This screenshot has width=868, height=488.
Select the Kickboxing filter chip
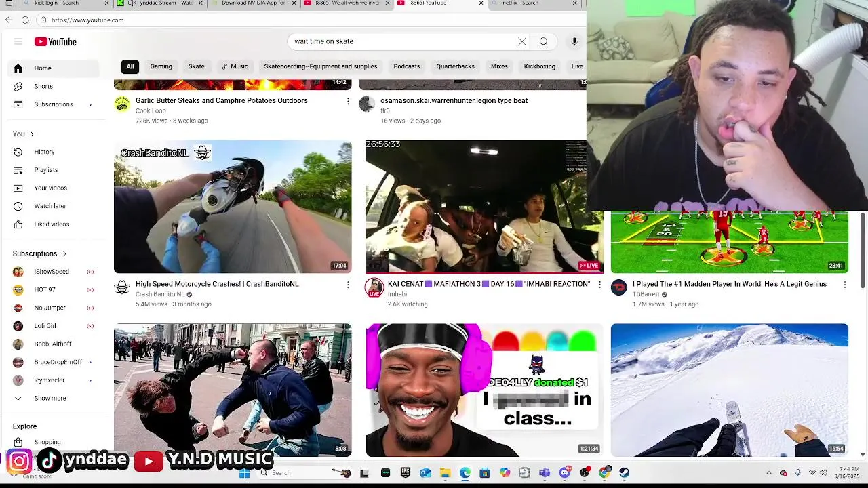point(540,66)
